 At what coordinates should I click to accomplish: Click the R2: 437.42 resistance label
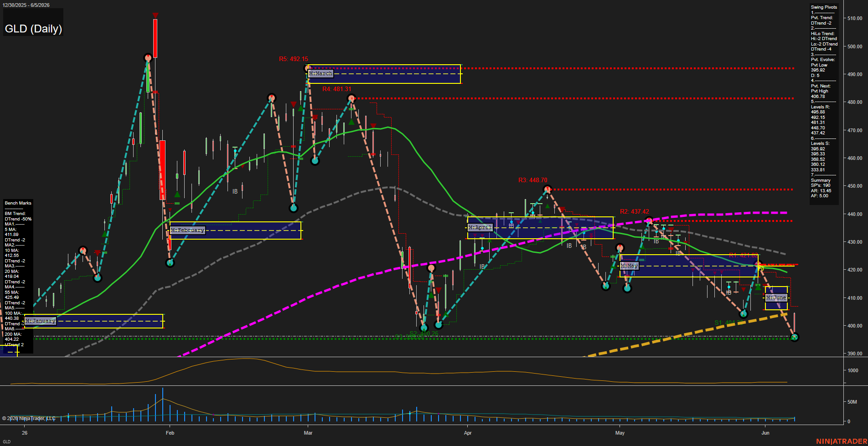point(635,211)
